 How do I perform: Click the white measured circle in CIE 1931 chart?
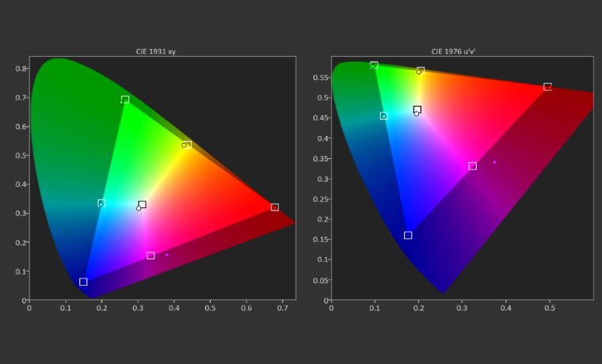point(139,208)
